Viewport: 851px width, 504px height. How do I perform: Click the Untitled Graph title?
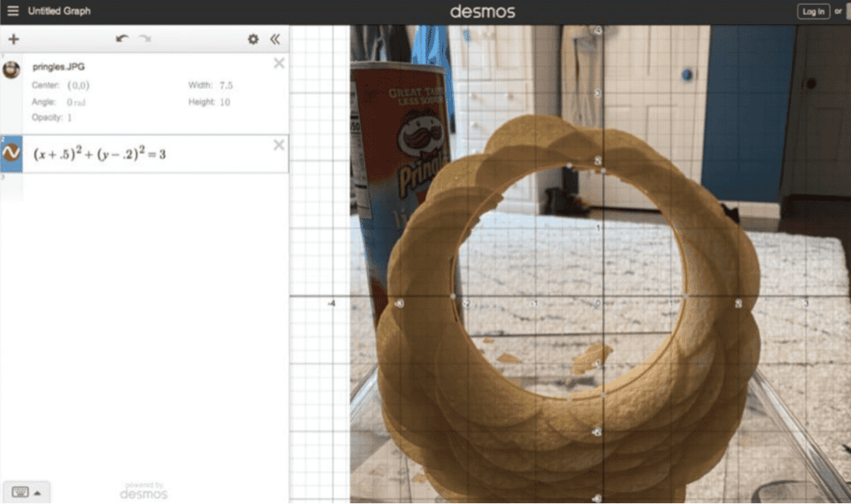59,11
